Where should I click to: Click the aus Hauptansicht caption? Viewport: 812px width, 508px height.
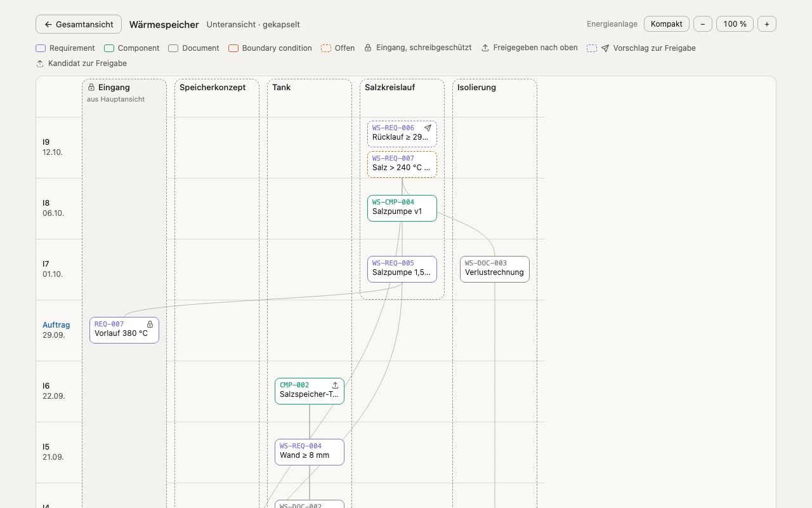coord(116,100)
